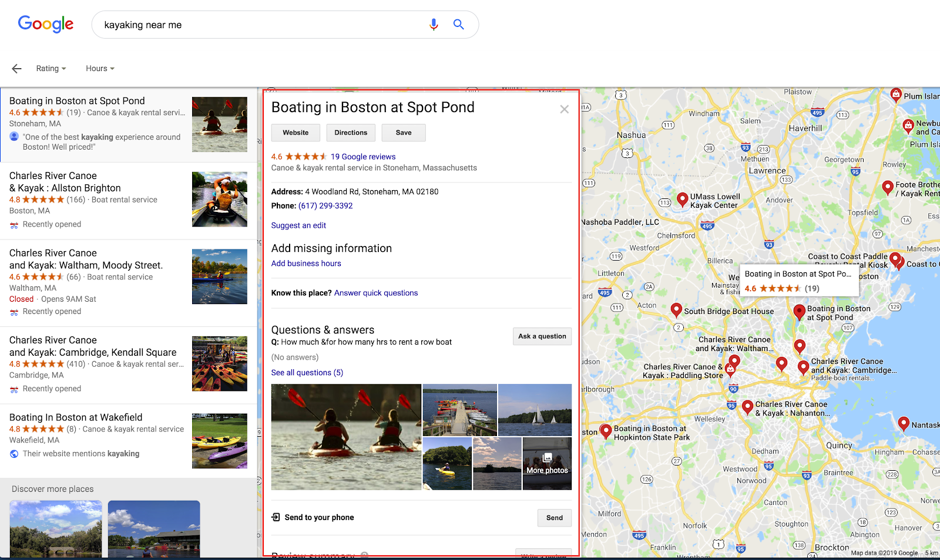The height and width of the screenshot is (560, 940).
Task: Click the Hopkinton State Park map pin
Action: 606,431
